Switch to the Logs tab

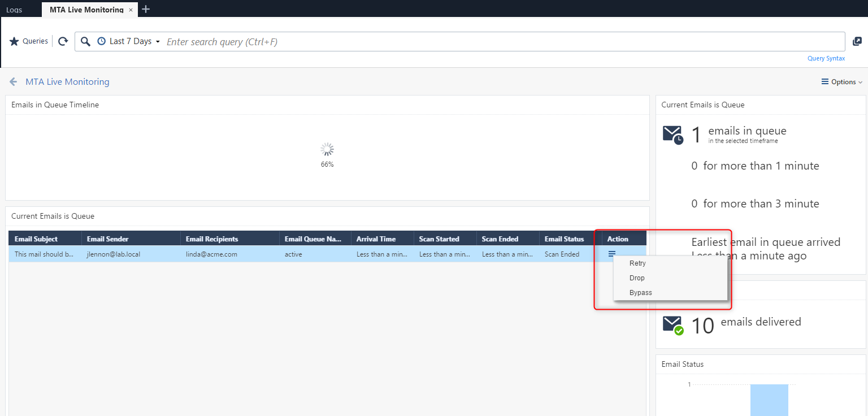click(x=14, y=10)
